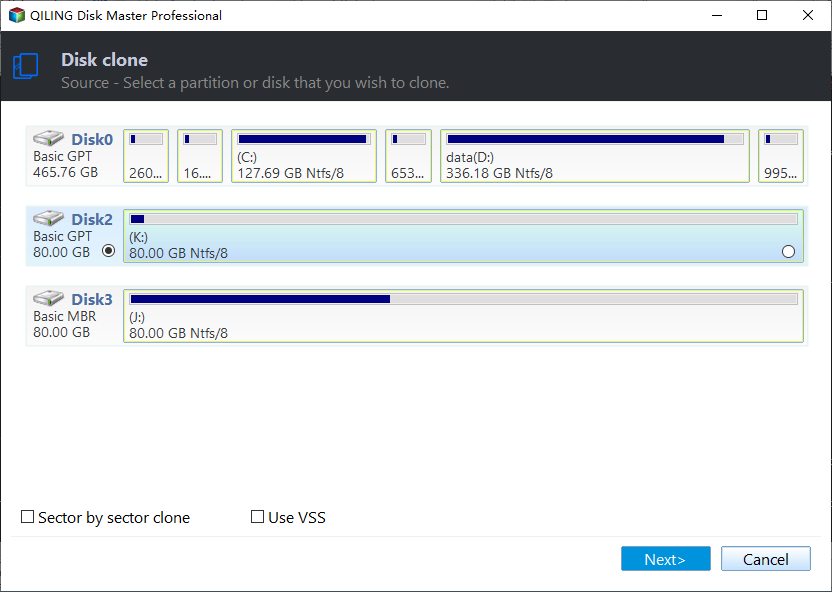Select the 653 MB partition on Disk0
Viewport: 832px width, 592px height.
(409, 156)
